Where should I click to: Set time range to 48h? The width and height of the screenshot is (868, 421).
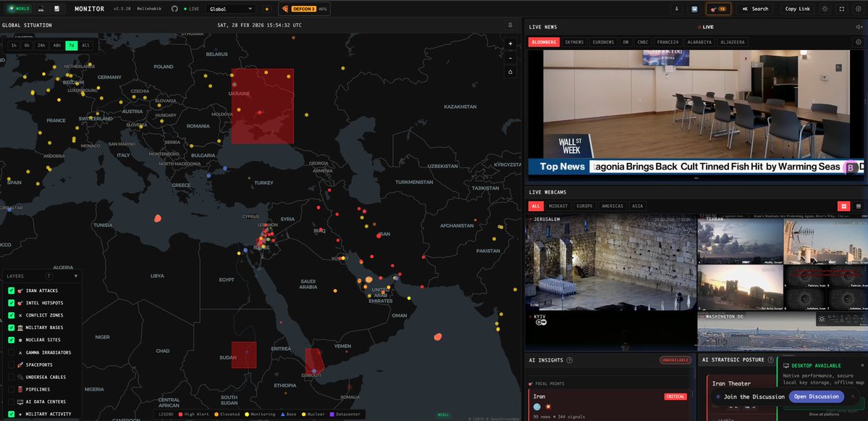pos(56,46)
